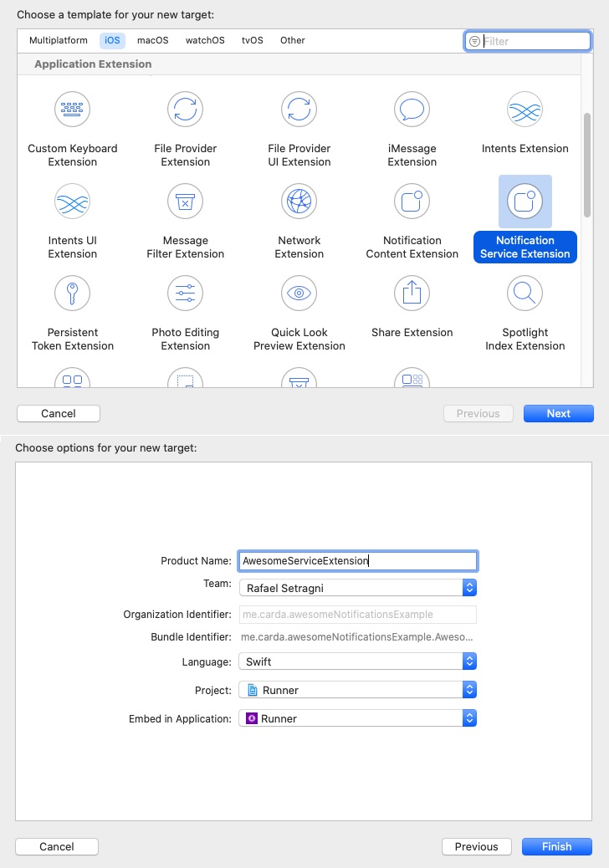609x868 pixels.
Task: Click the filter icon in the search field
Action: [x=474, y=42]
